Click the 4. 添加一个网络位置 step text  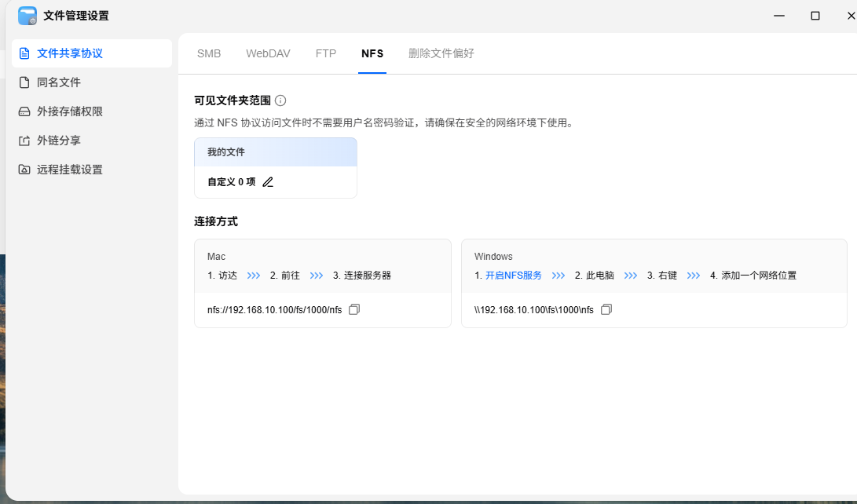pos(753,276)
